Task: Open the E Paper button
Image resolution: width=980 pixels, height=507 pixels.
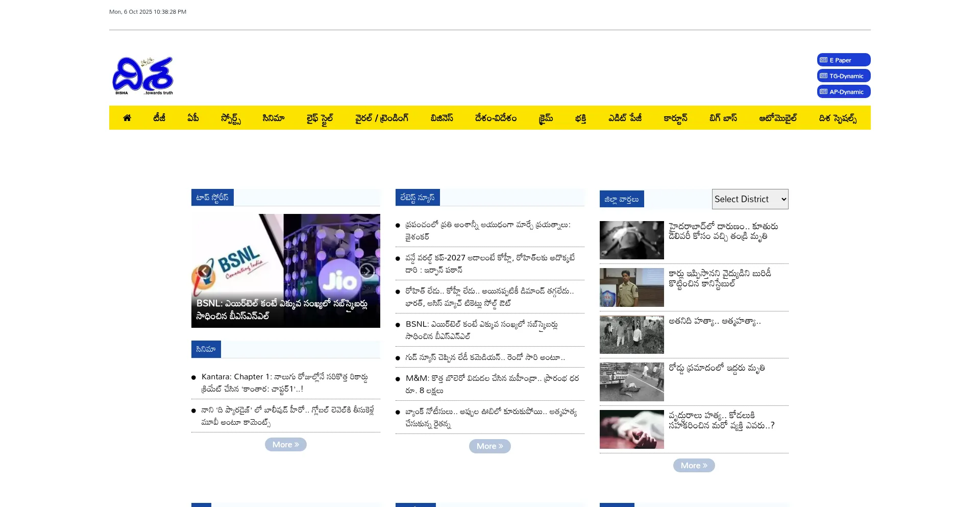Action: point(843,60)
